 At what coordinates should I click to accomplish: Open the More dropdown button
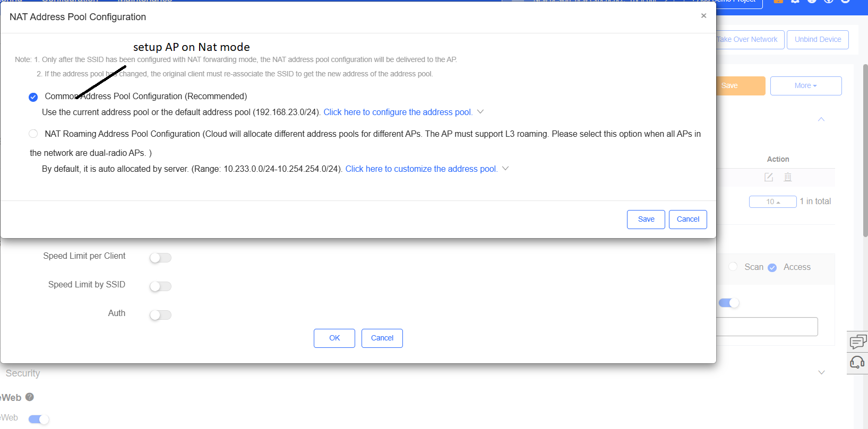point(806,86)
